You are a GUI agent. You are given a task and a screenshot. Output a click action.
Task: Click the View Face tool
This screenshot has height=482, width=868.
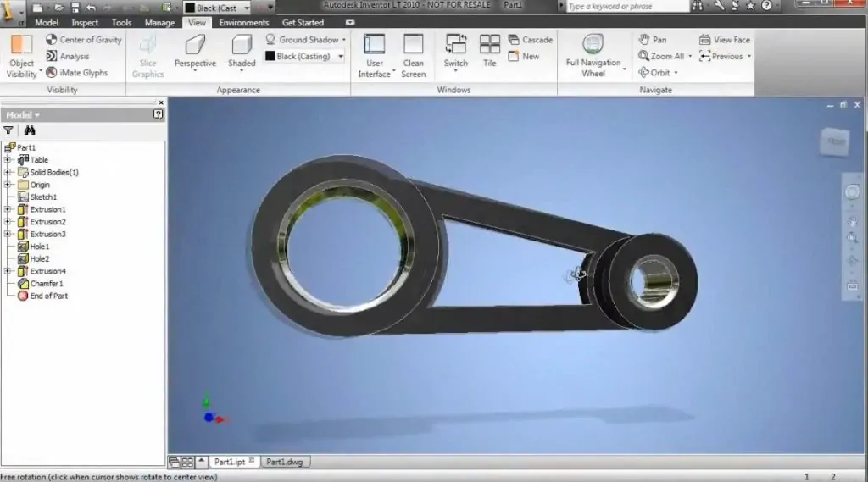[725, 40]
